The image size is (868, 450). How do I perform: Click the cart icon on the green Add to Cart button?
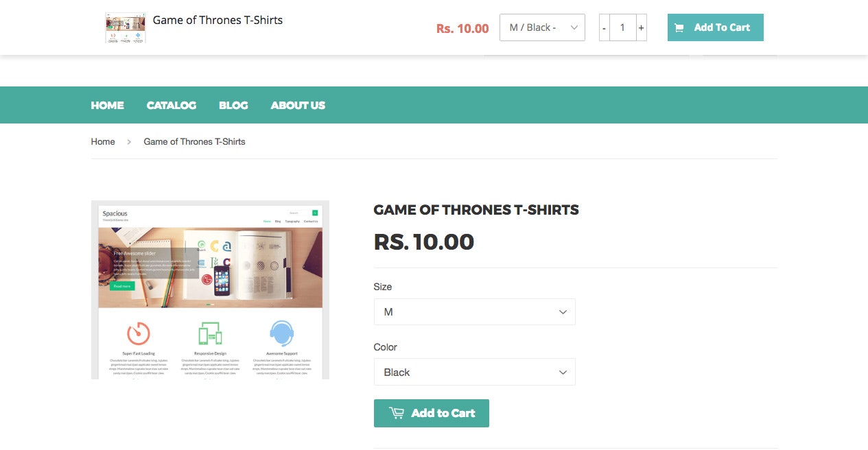(397, 413)
